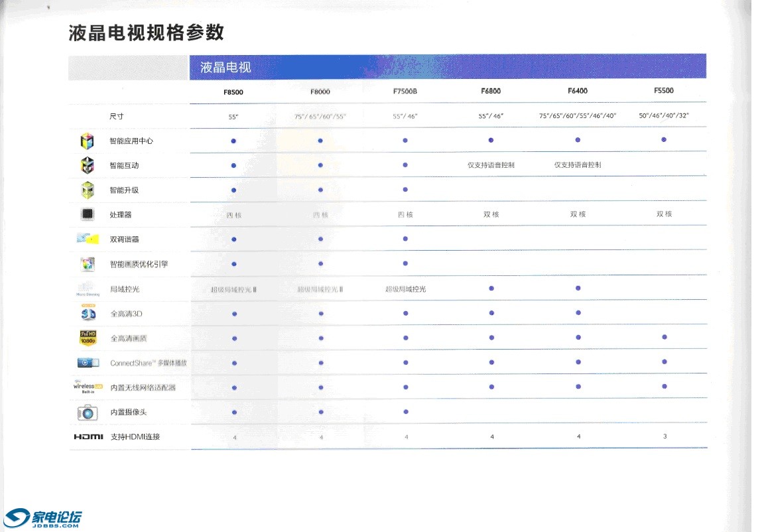Viewport: 764px width, 532px height.
Task: Click the 家电论坛 logo in the corner
Action: point(44,518)
